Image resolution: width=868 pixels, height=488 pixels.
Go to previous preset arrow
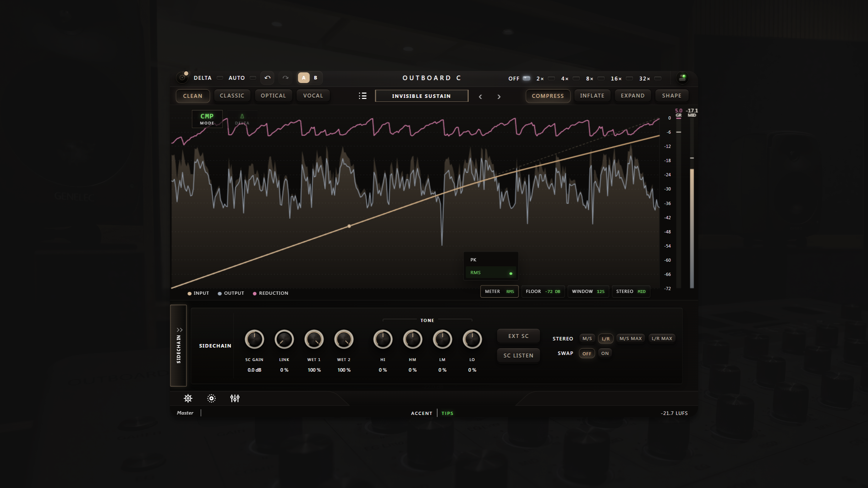480,96
